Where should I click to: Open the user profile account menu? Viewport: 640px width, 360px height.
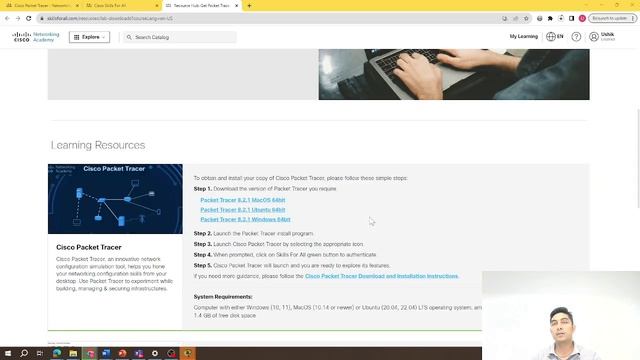tap(602, 37)
